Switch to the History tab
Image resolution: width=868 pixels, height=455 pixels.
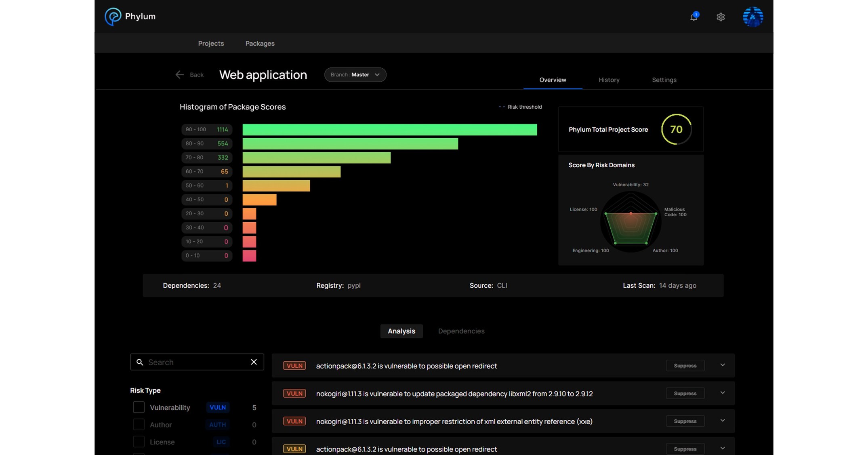coord(609,80)
